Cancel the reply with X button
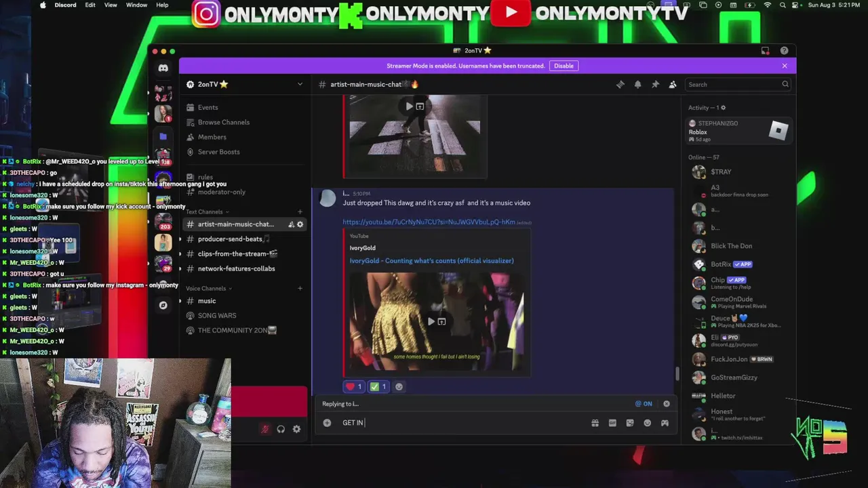Image resolution: width=868 pixels, height=488 pixels. coord(667,404)
